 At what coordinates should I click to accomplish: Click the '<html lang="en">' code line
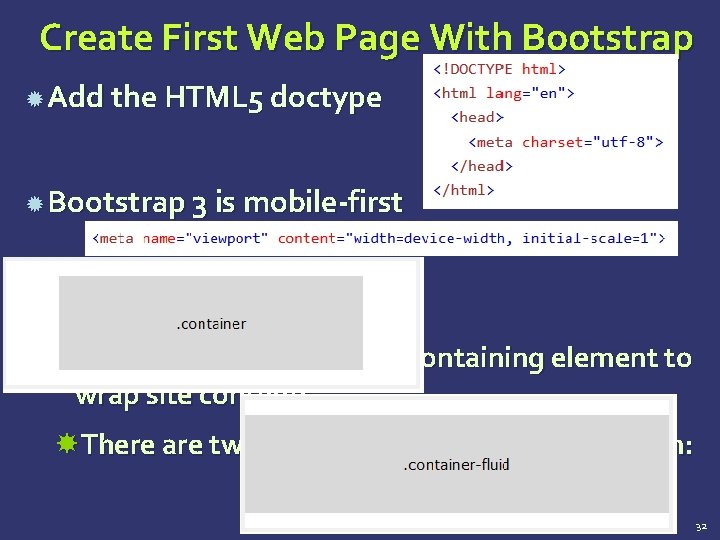pos(503,94)
